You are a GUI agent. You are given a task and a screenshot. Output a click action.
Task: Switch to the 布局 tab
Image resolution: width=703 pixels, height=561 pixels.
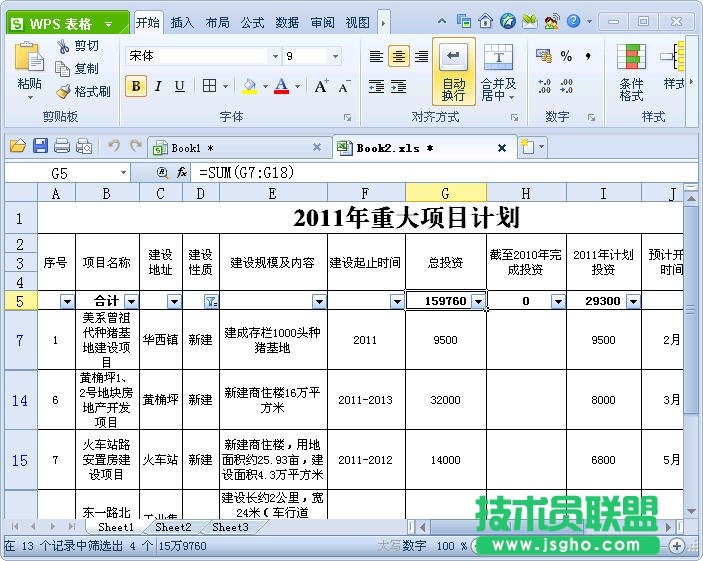(x=217, y=22)
